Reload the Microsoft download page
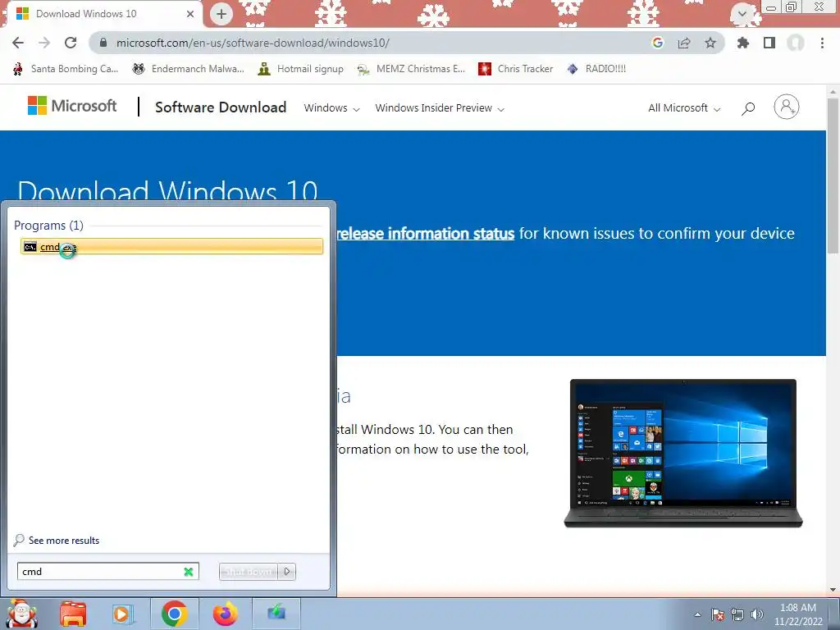840x630 pixels. 71,43
